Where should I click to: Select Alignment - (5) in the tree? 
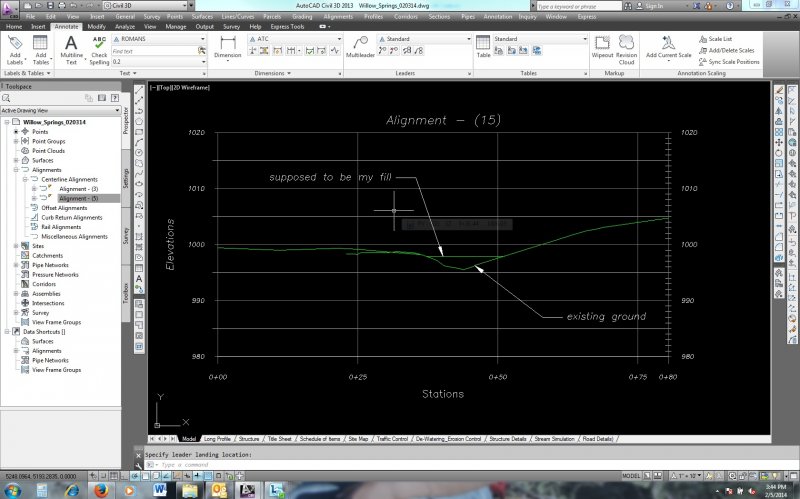tap(79, 198)
